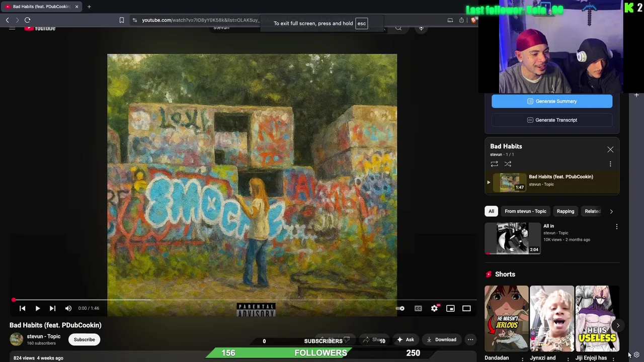Select the Rapping filter chip
The height and width of the screenshot is (362, 644).
click(x=566, y=211)
